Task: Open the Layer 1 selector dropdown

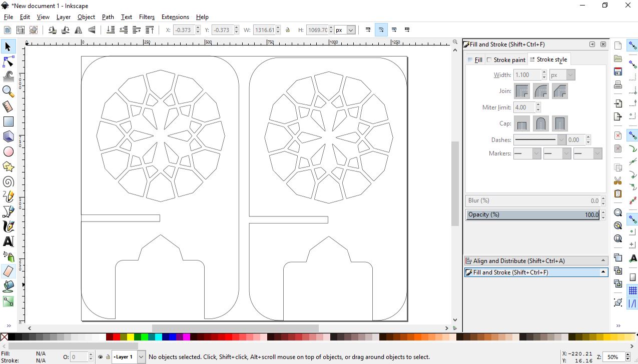Action: [141, 357]
